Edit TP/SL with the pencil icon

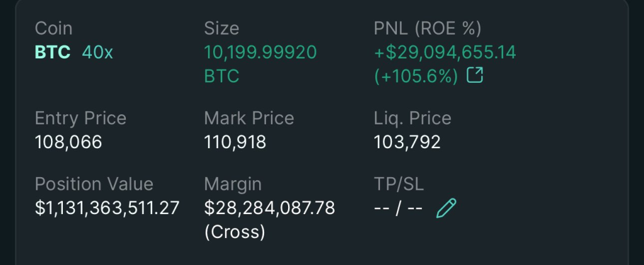pyautogui.click(x=446, y=208)
